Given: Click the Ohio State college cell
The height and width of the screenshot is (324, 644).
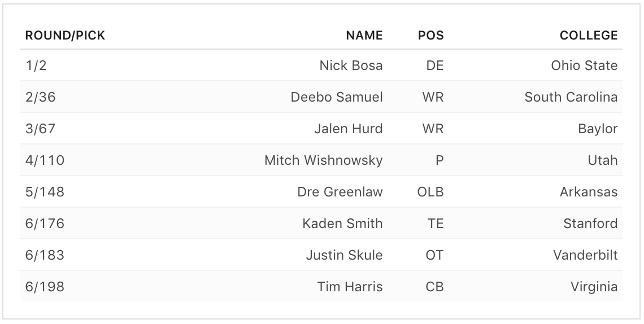Looking at the screenshot, I should pos(584,65).
